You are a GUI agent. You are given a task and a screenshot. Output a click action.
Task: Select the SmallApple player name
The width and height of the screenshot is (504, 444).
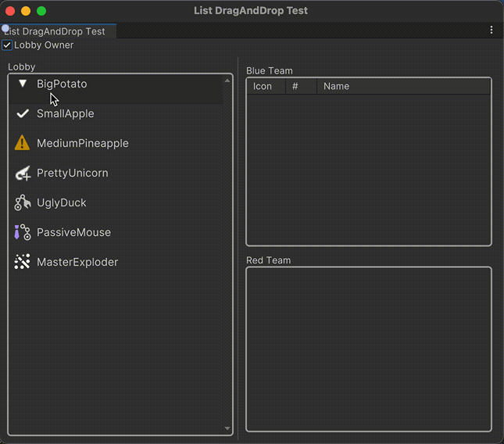(66, 113)
